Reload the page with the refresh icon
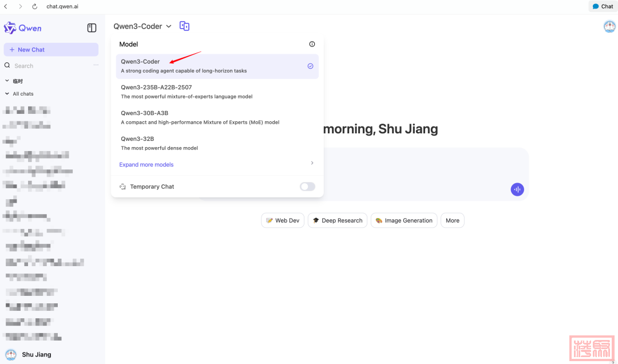This screenshot has width=618, height=364. [x=34, y=6]
